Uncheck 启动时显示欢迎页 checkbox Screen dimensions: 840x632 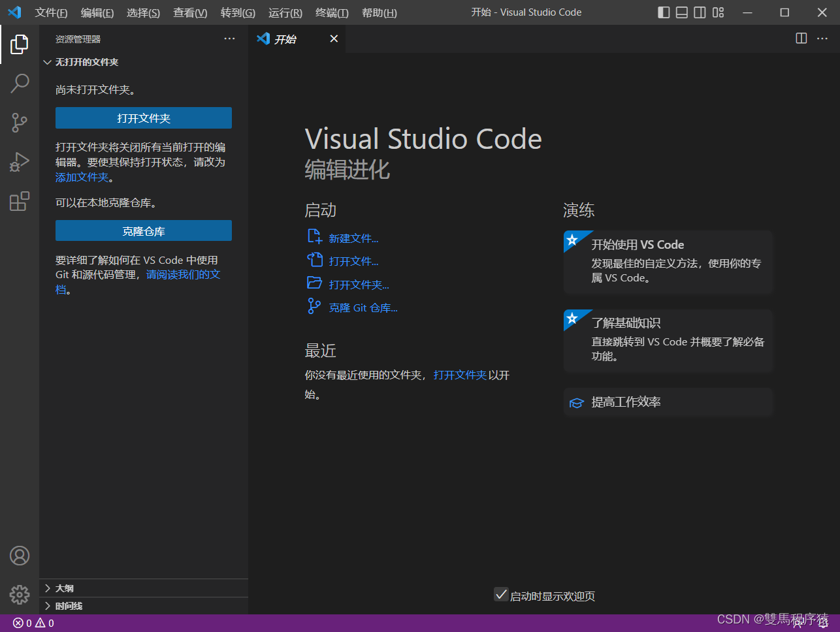point(501,594)
